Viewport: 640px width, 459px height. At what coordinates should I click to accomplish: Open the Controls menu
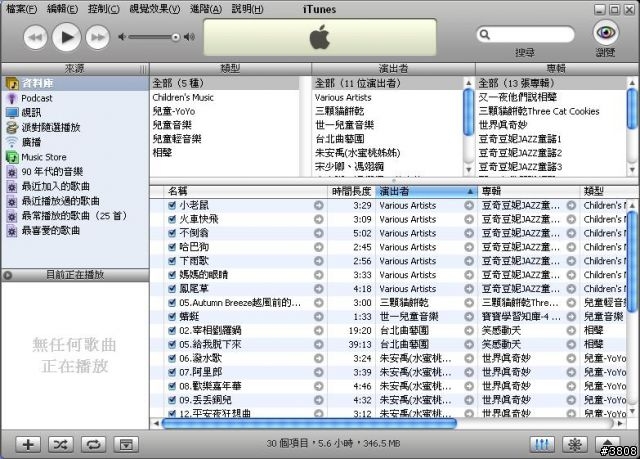pyautogui.click(x=104, y=9)
